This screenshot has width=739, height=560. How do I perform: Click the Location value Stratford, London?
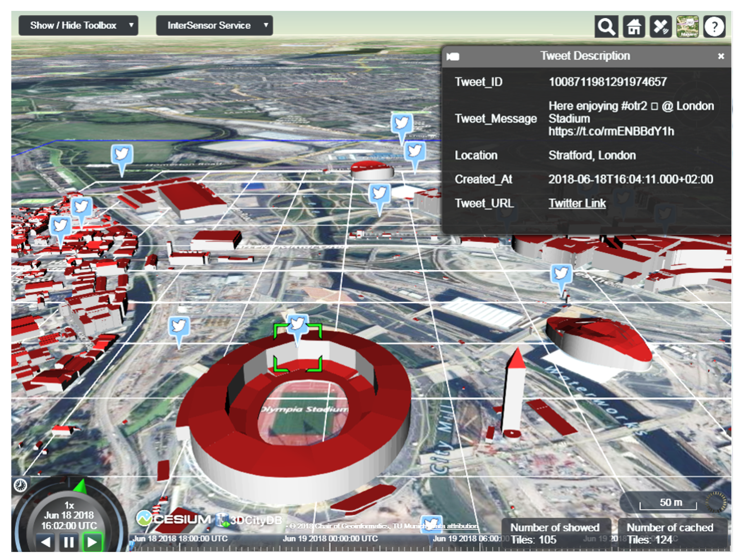pyautogui.click(x=592, y=155)
